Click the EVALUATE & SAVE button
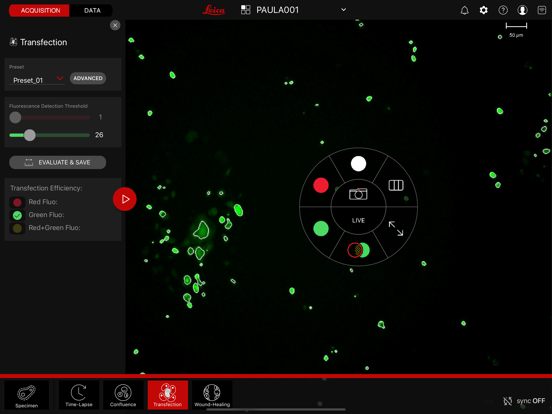The image size is (552, 414). coord(57,162)
